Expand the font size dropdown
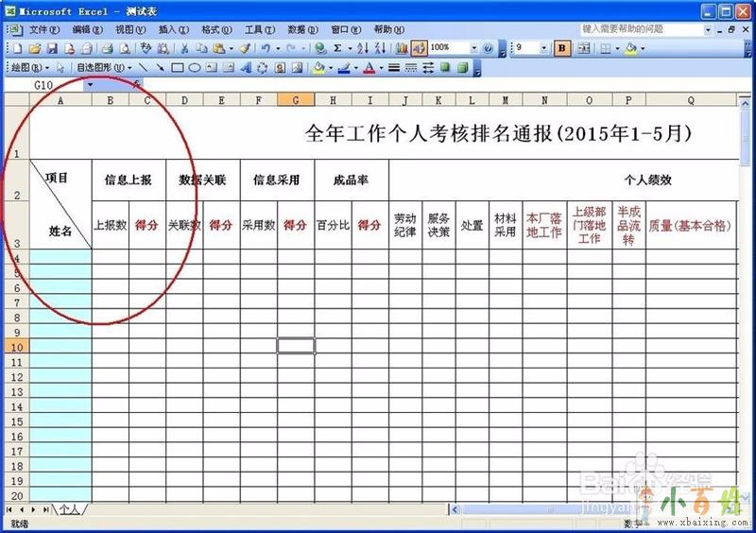The image size is (756, 533). (544, 48)
